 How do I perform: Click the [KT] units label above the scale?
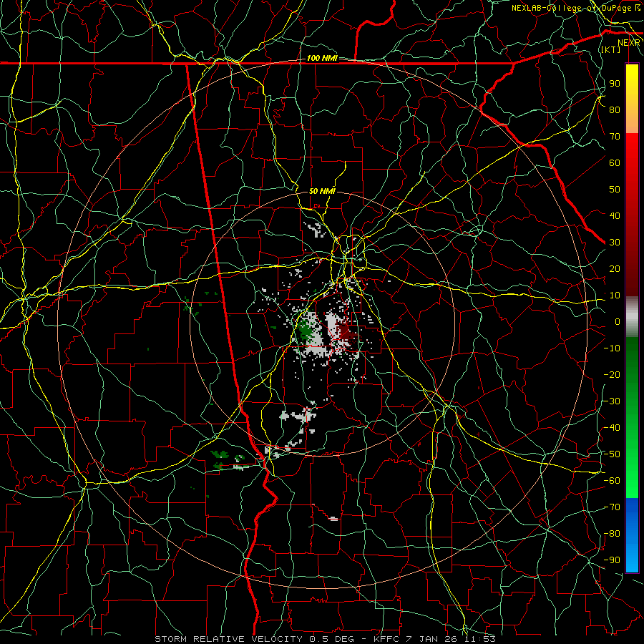610,49
